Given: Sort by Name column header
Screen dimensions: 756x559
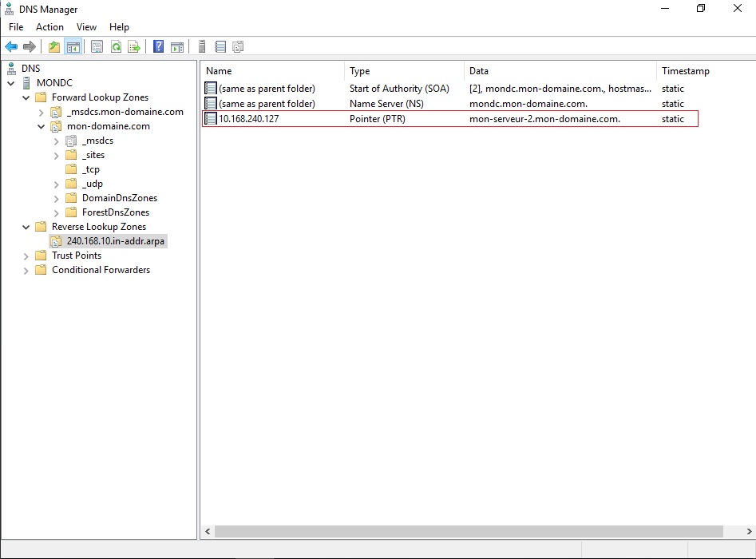Looking at the screenshot, I should [272, 71].
